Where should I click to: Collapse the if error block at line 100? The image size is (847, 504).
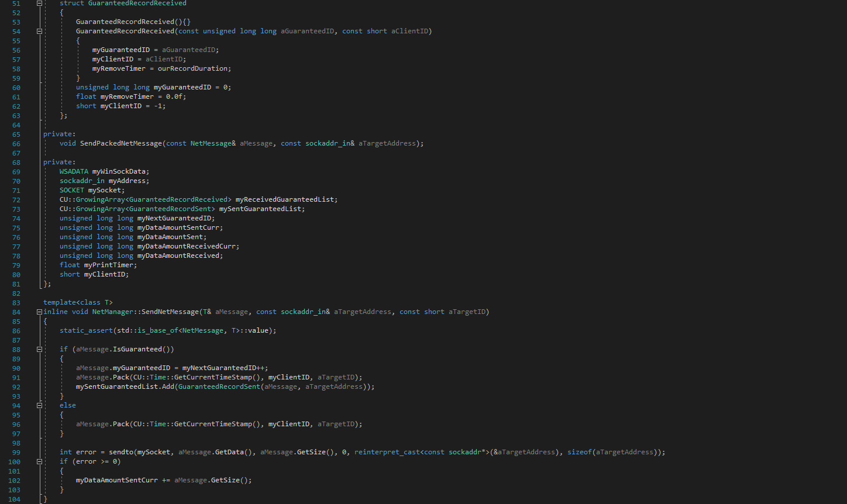click(x=40, y=462)
